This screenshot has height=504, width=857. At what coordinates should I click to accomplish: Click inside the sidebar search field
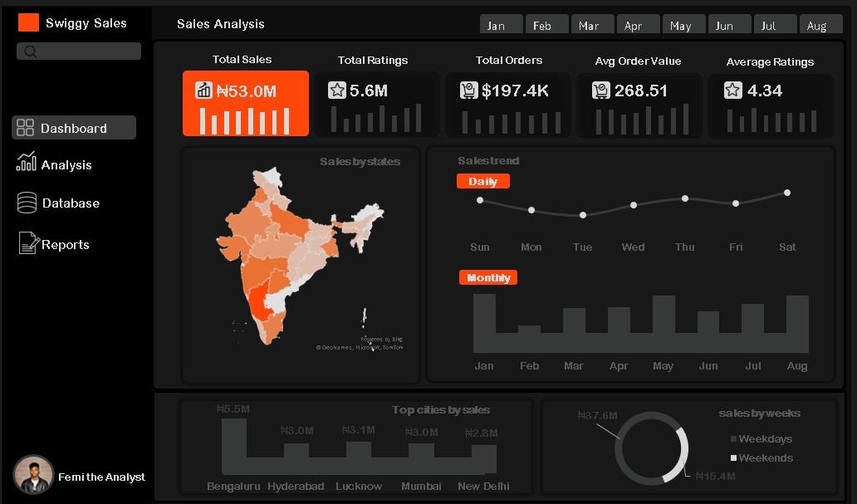click(79, 51)
